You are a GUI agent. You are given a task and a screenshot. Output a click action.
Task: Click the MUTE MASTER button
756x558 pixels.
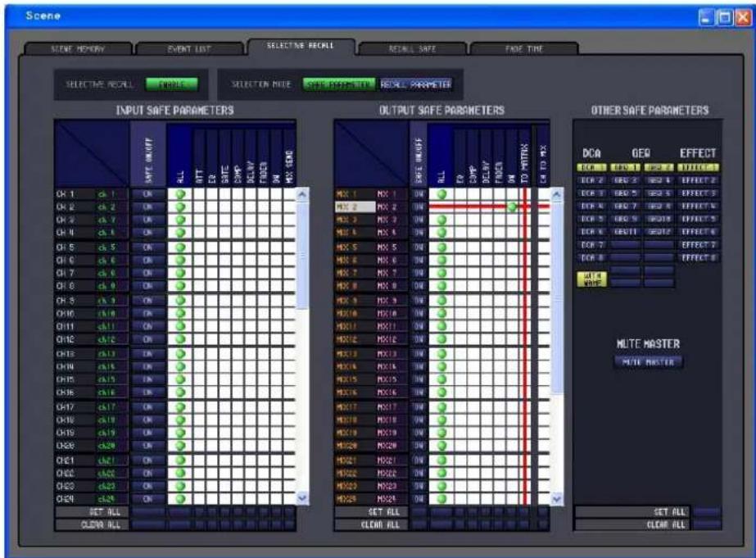pos(648,361)
